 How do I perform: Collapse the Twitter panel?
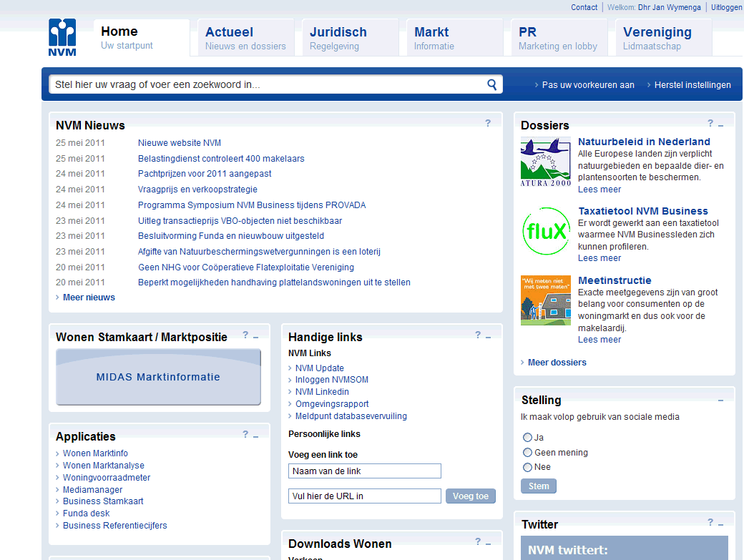point(721,524)
